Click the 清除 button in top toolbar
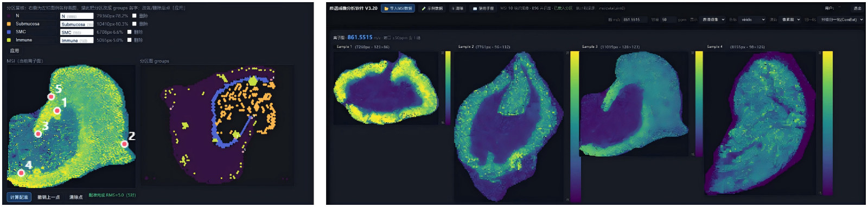This screenshot has width=868, height=207. point(457,8)
